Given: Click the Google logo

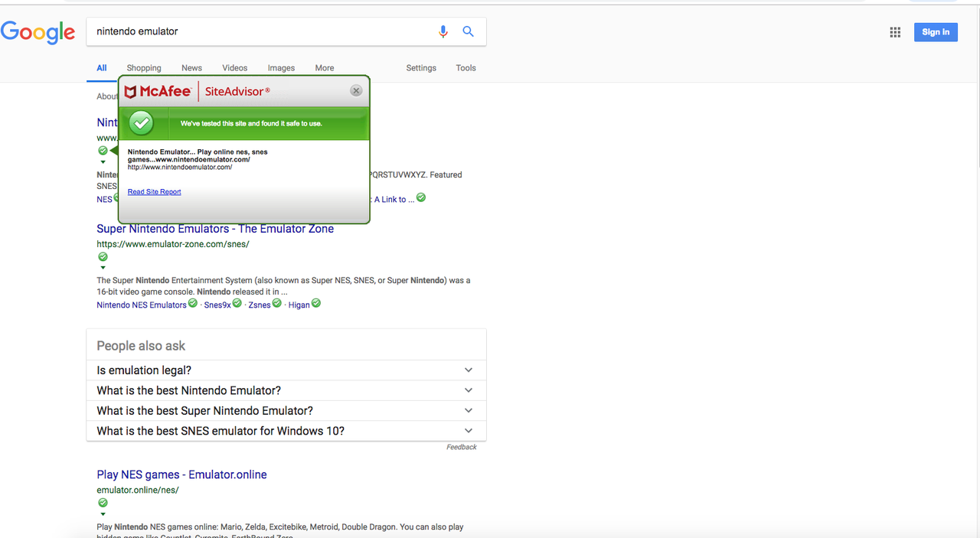Looking at the screenshot, I should click(38, 32).
